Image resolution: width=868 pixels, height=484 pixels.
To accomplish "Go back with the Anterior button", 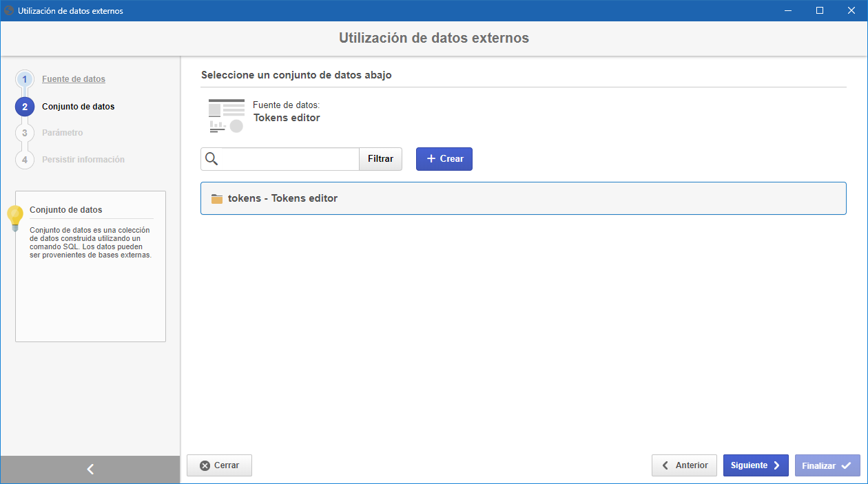I will 684,465.
